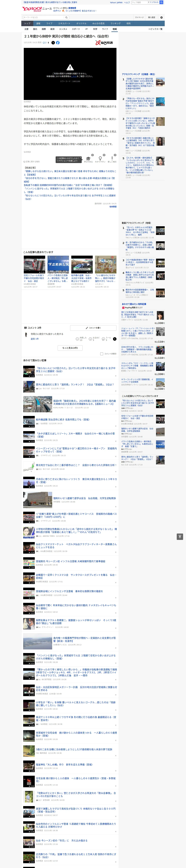Play thumbnail of 船外機盗難 気仙沼市 article
Image resolution: width=186 pixels, height=868 pixels.
point(29,422)
